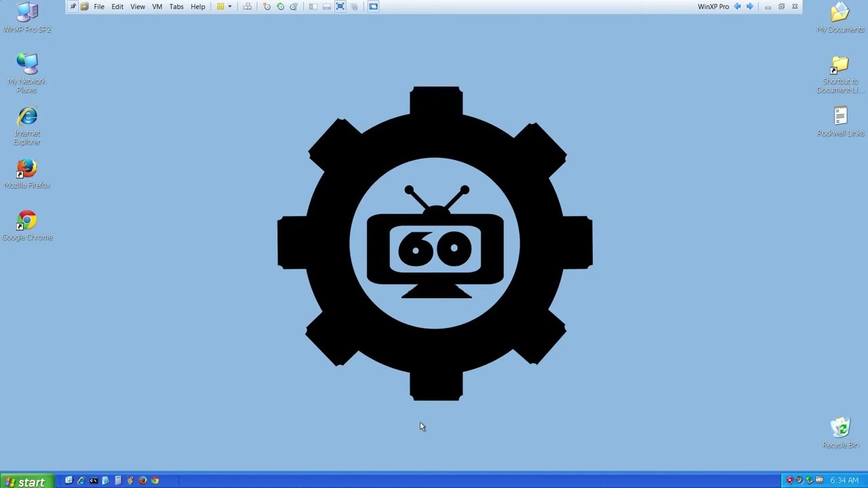Go to next tab with right arrow

749,7
